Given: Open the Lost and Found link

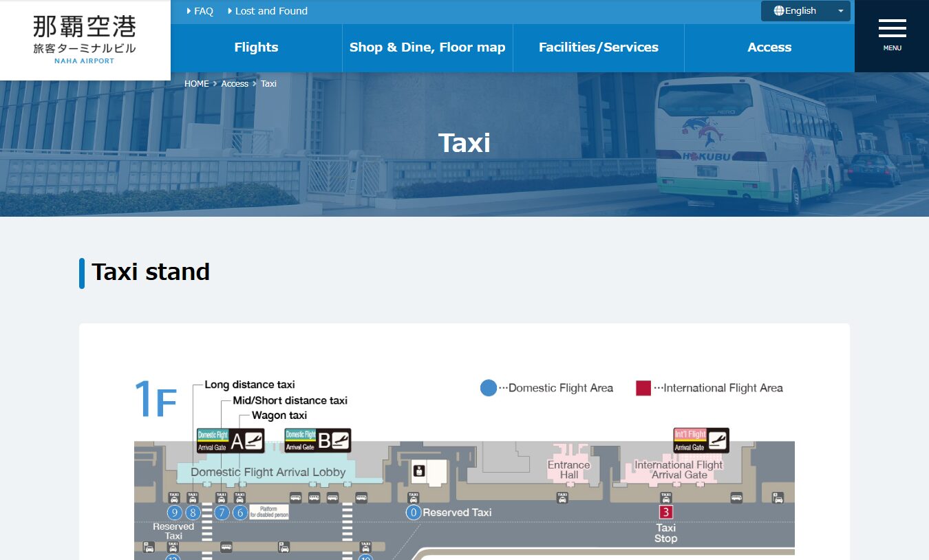Looking at the screenshot, I should [271, 11].
